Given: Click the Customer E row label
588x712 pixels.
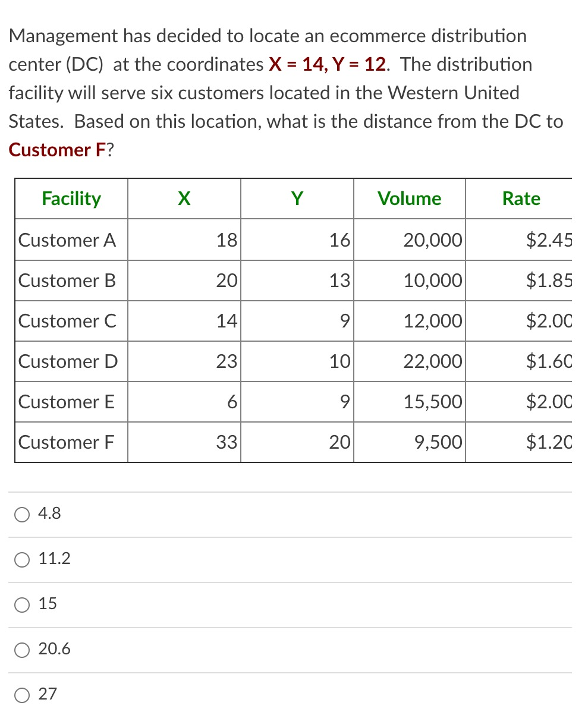Looking at the screenshot, I should 67,401.
